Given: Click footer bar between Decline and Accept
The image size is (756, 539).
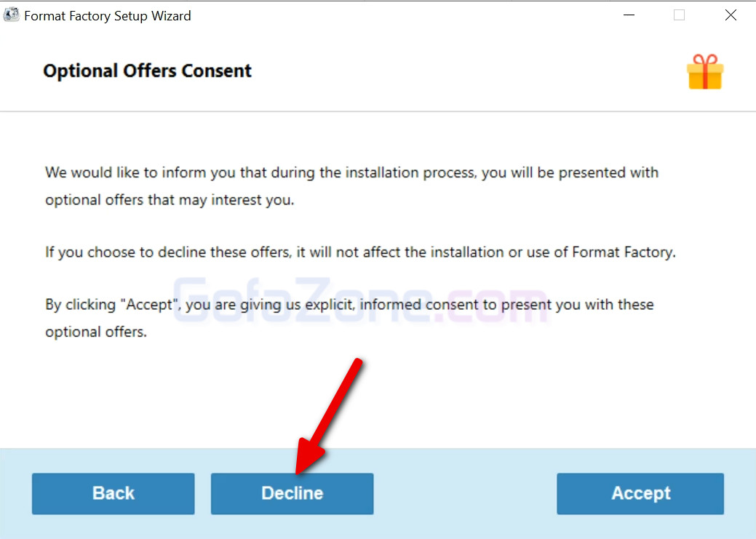Looking at the screenshot, I should (x=466, y=493).
